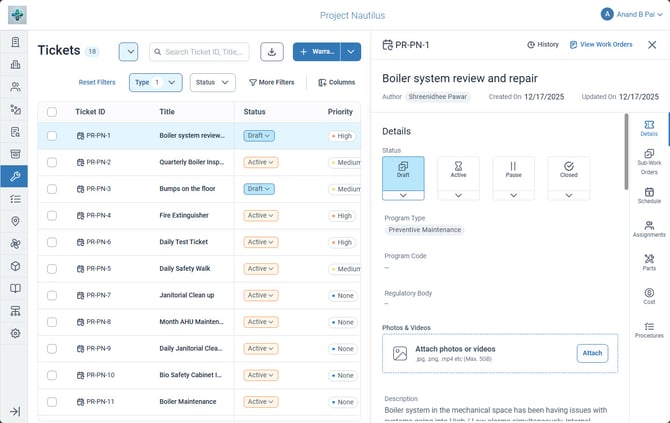
Task: Open the dropdown next to Tickets heading
Action: (x=128, y=52)
